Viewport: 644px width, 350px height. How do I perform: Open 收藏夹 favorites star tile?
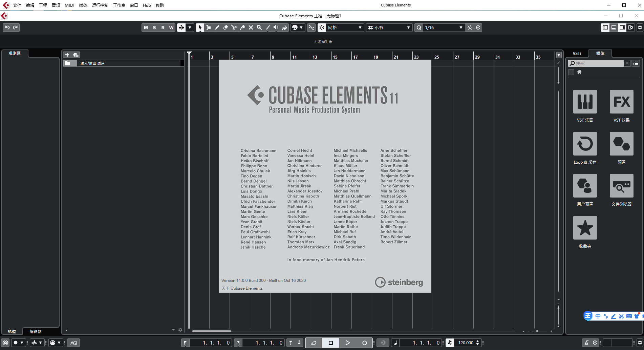(x=585, y=228)
